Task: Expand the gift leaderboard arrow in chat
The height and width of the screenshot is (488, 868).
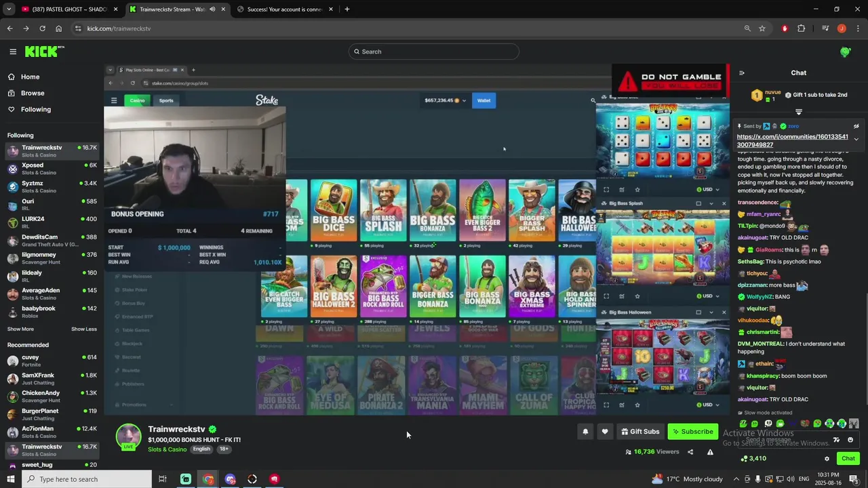Action: (x=799, y=112)
